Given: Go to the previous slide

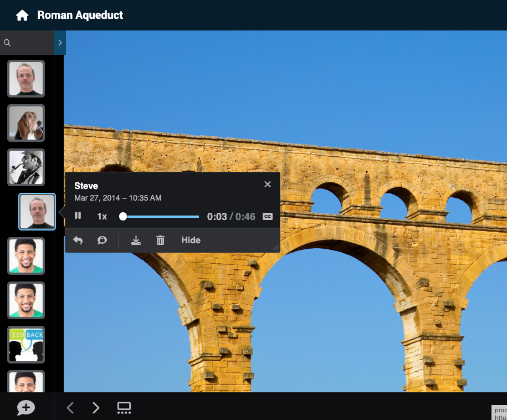Looking at the screenshot, I should 70,408.
